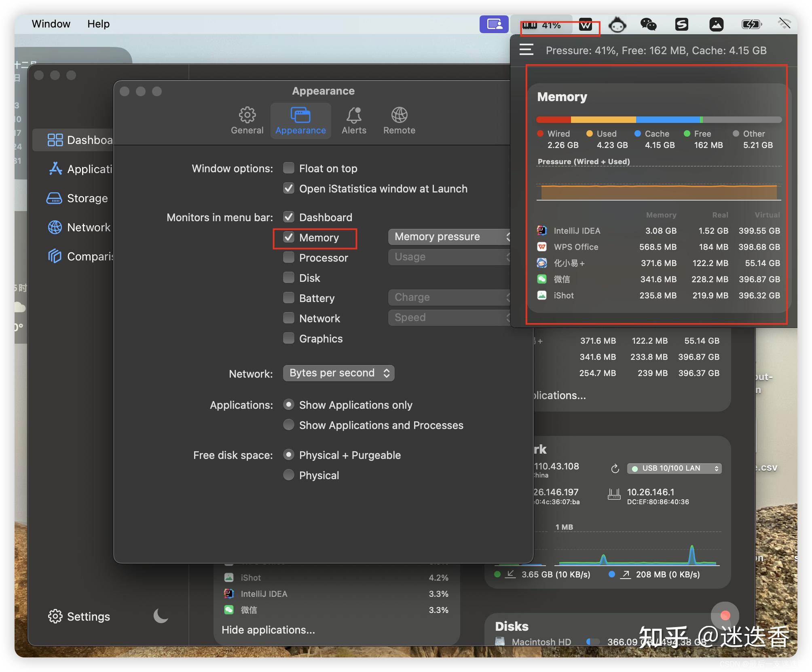Click the WeChat menu bar icon
Image resolution: width=812 pixels, height=672 pixels.
coord(649,24)
